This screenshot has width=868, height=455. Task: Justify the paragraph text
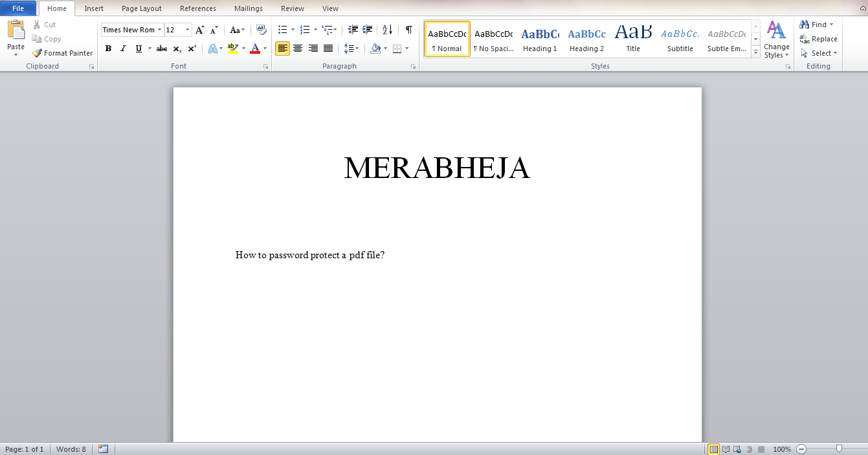tap(328, 49)
